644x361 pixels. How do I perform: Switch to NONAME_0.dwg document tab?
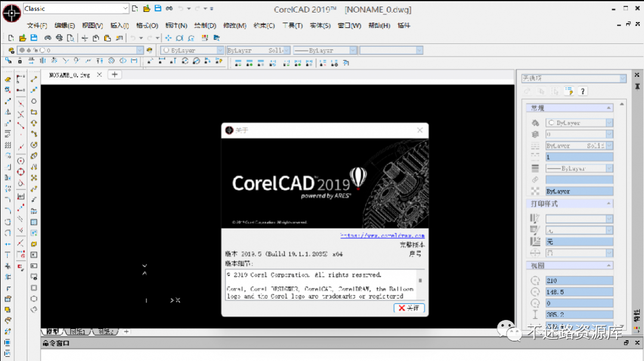(69, 74)
